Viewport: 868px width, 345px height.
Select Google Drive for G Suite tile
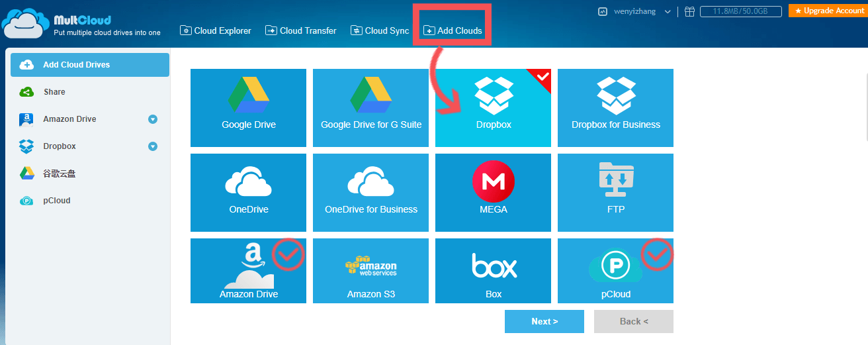pyautogui.click(x=370, y=108)
